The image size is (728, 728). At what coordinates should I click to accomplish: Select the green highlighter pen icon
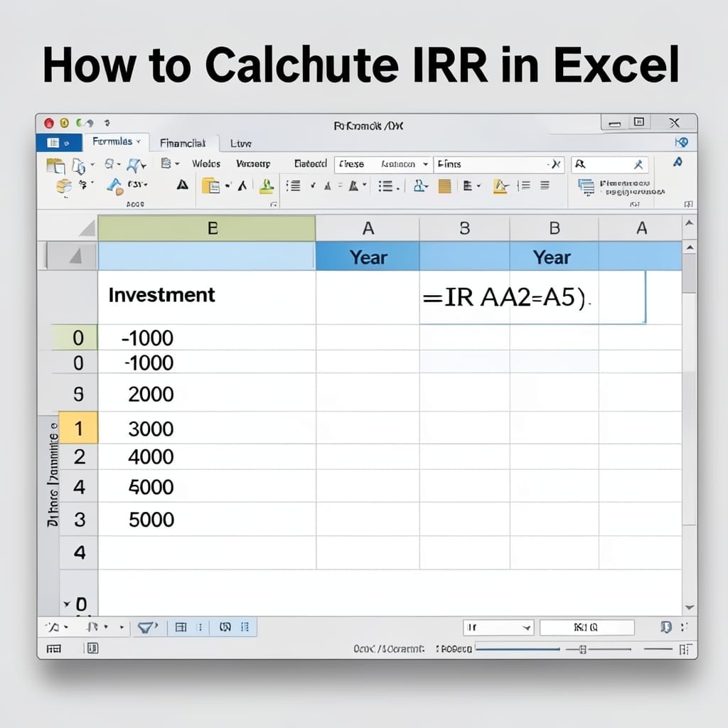click(267, 186)
